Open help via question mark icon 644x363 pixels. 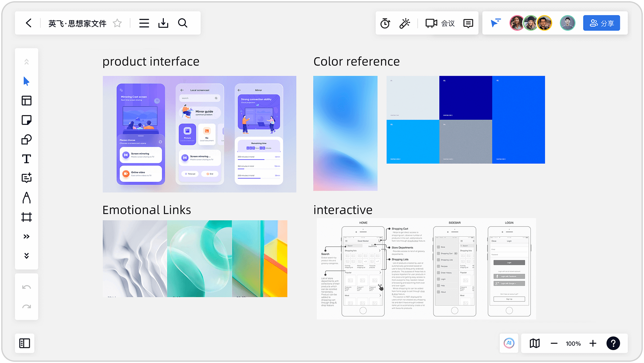click(613, 343)
